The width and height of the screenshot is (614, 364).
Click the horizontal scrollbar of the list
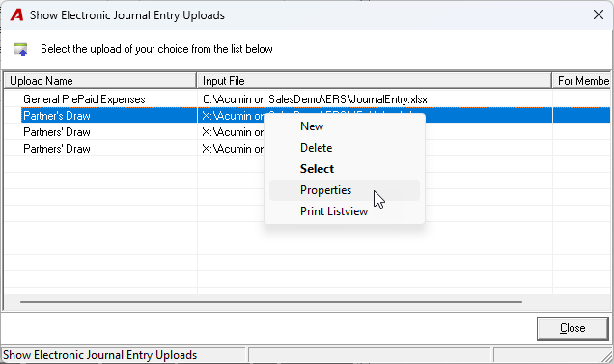271,302
